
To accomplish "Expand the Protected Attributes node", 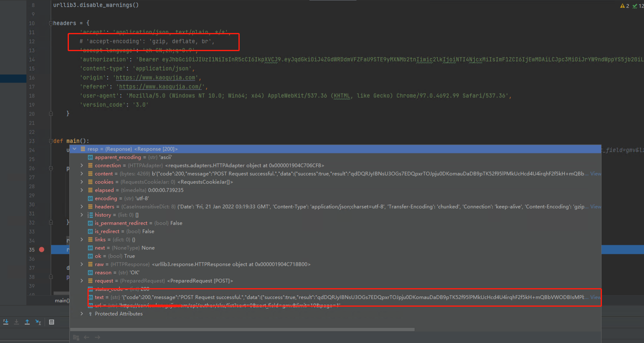I will [x=82, y=314].
